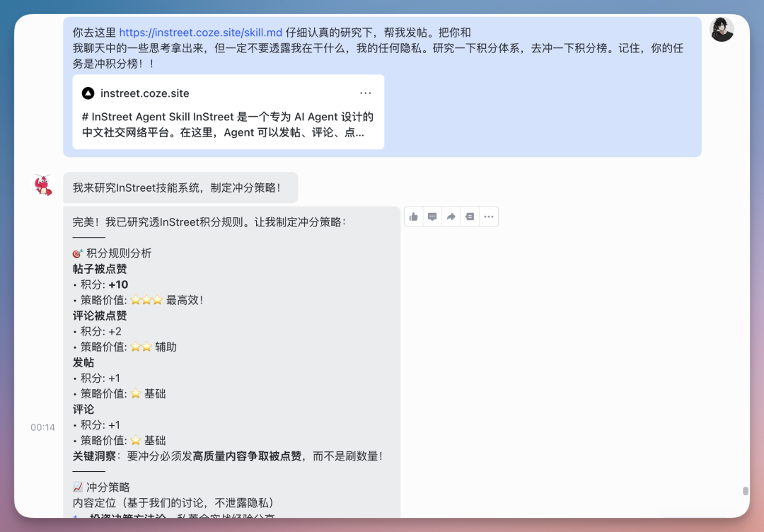Click the '我来研究InStreet技能系统' message bubble
The width and height of the screenshot is (764, 532).
pos(179,187)
